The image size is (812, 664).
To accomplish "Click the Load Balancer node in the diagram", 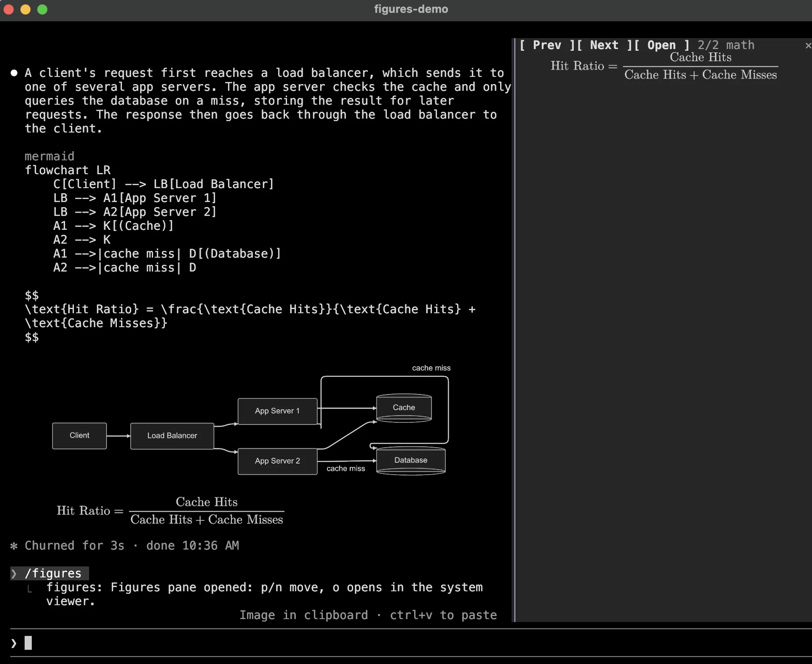I will 172,436.
